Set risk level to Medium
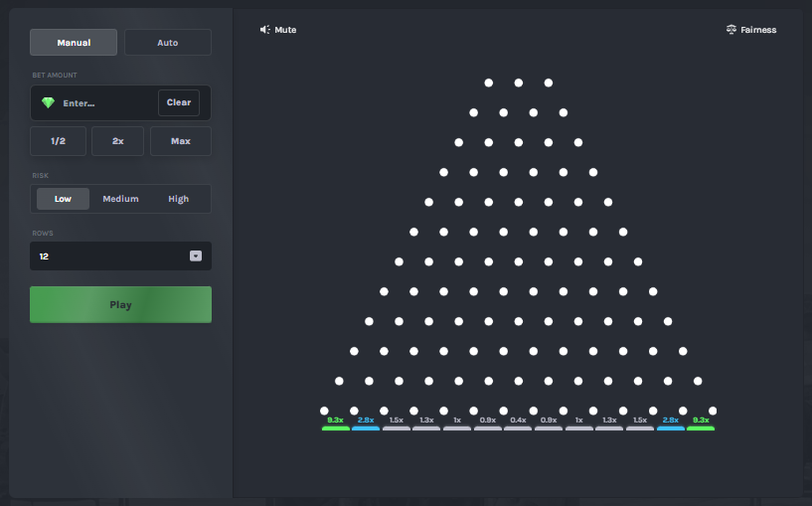The image size is (812, 506). click(x=120, y=199)
